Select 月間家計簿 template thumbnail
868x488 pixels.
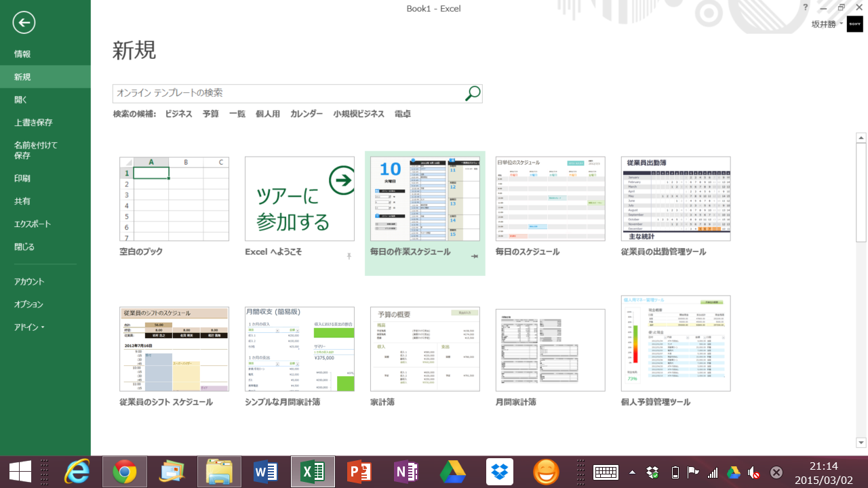(x=551, y=350)
